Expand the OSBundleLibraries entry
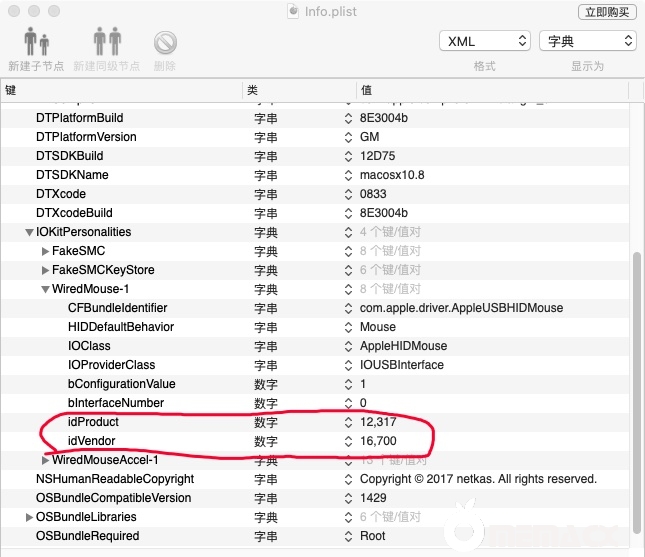This screenshot has width=645, height=557. [29, 517]
